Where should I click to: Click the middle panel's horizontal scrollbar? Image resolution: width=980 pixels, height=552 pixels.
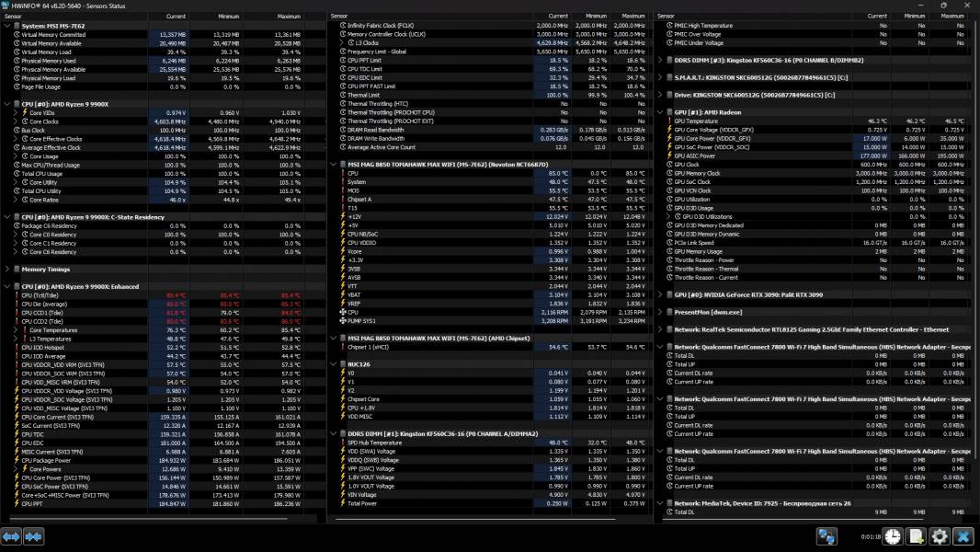(x=475, y=518)
